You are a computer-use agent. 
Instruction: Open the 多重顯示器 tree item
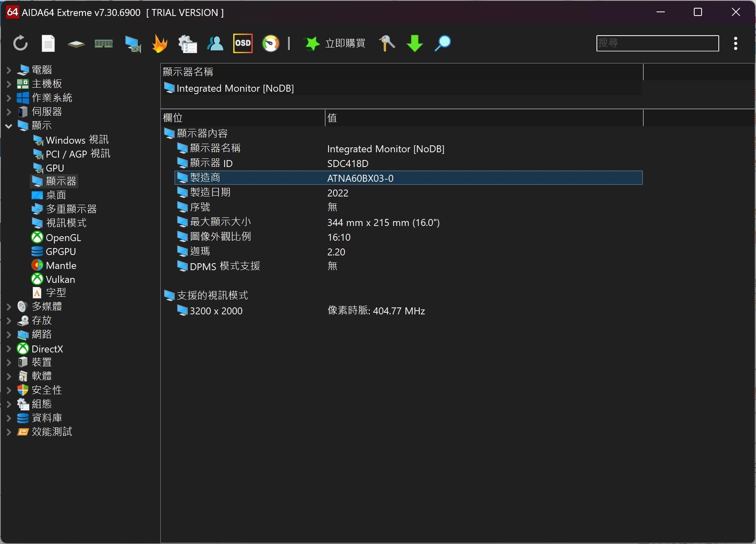coord(64,209)
